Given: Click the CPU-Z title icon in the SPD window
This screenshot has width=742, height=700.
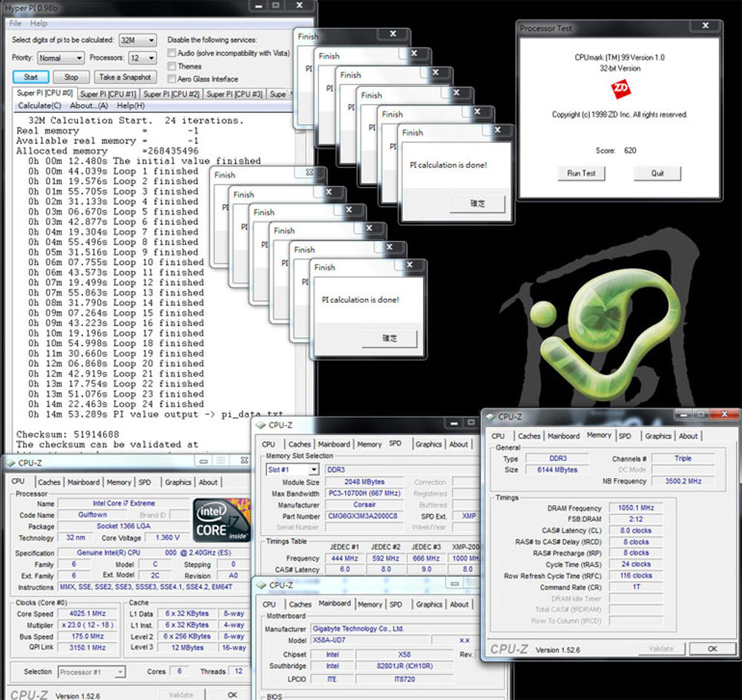Looking at the screenshot, I should [262, 425].
